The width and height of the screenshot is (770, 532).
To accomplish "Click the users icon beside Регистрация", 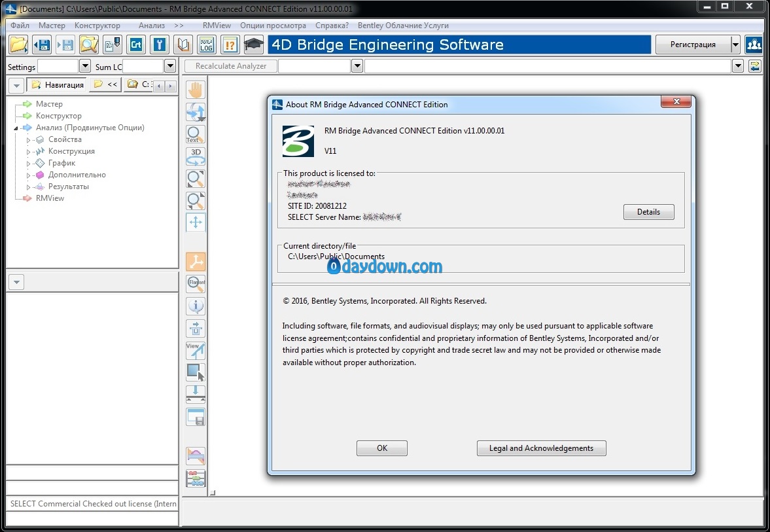I will tap(754, 44).
